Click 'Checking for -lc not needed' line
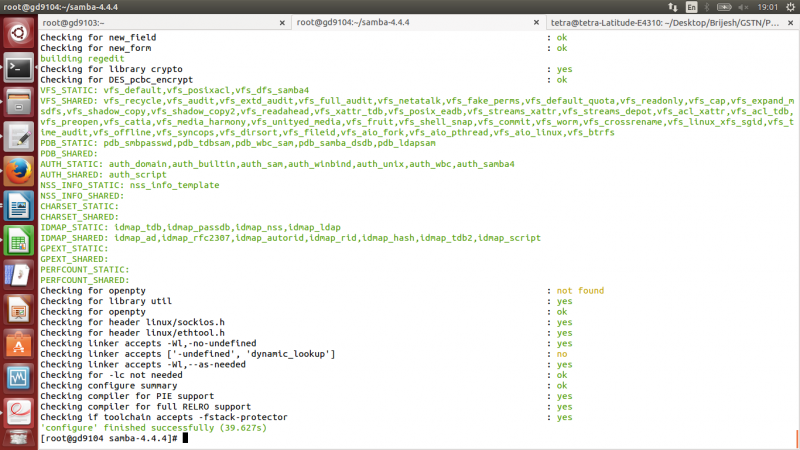The height and width of the screenshot is (450, 800). tap(111, 375)
